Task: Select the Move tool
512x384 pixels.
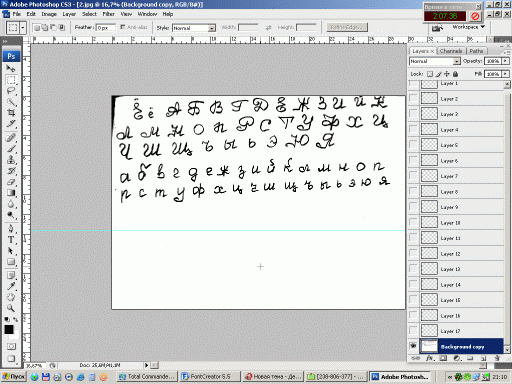Action: (x=11, y=68)
